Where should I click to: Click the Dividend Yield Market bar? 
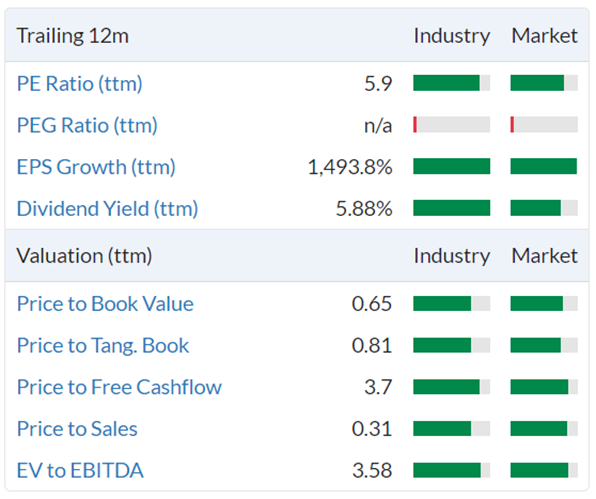(544, 208)
